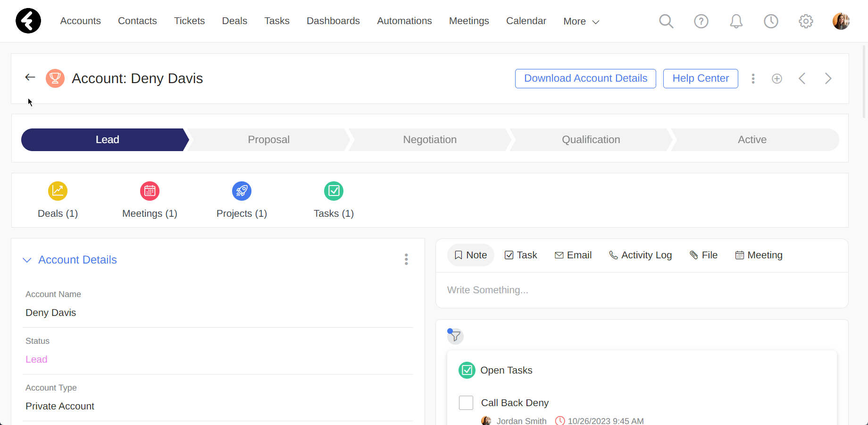Viewport: 868px width, 425px height.
Task: Open the Deals (1) related list
Action: [x=58, y=213]
